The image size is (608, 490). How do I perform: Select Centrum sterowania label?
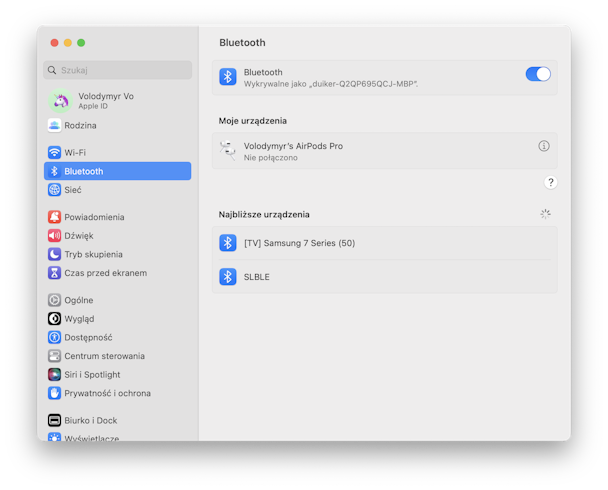pos(104,356)
